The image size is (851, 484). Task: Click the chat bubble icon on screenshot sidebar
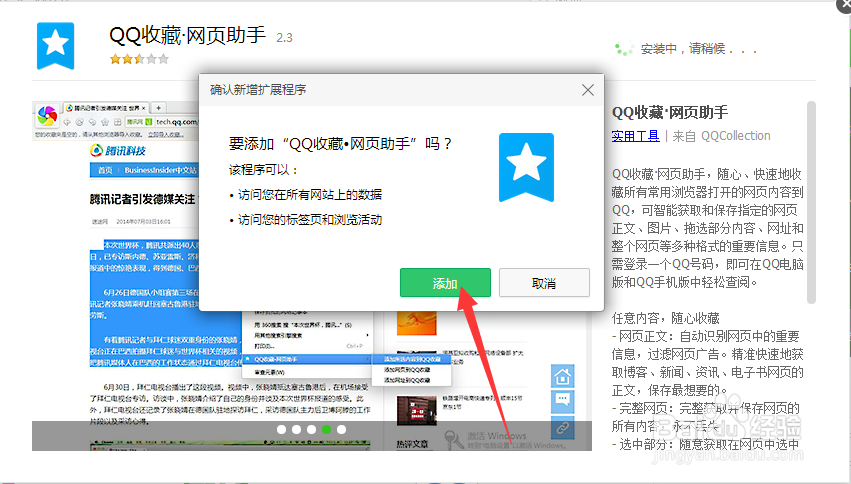563,402
